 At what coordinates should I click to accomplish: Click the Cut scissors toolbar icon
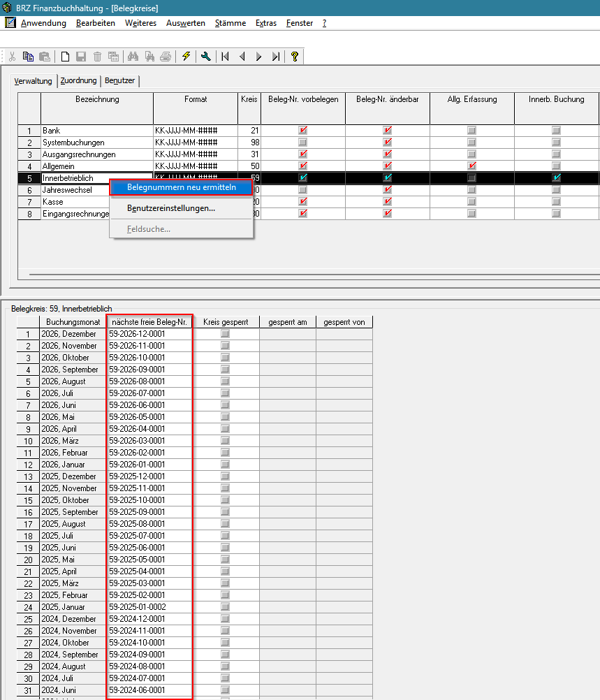(12, 57)
